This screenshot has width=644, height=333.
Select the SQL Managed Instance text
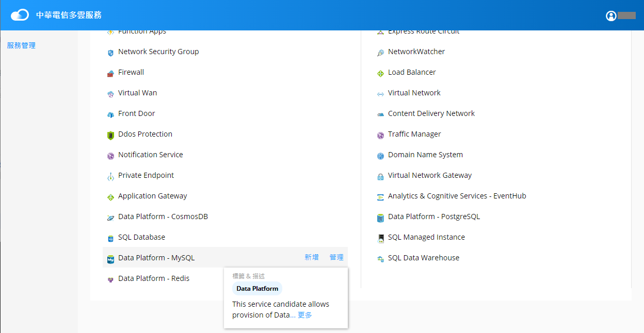point(427,237)
